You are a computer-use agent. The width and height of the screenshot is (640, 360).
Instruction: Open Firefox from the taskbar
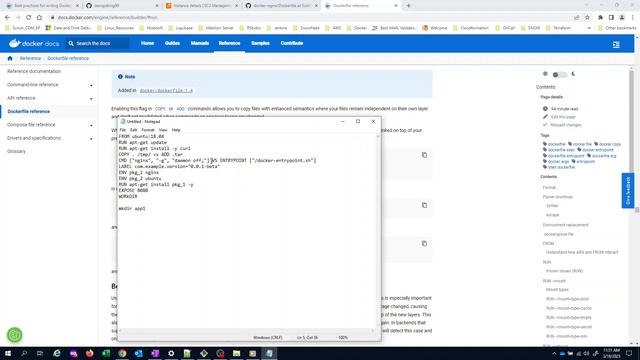(x=89, y=353)
